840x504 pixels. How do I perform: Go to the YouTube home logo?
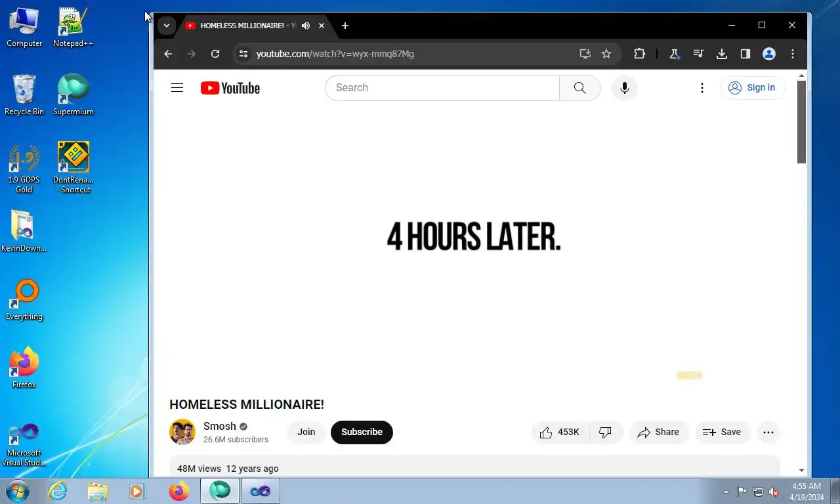tap(230, 88)
